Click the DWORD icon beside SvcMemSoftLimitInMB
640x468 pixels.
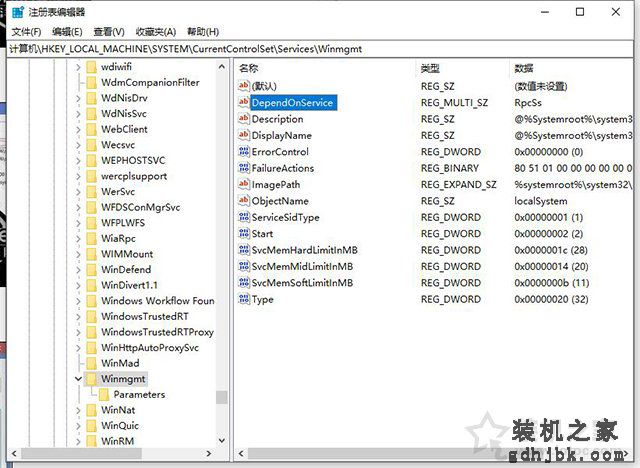coord(244,282)
